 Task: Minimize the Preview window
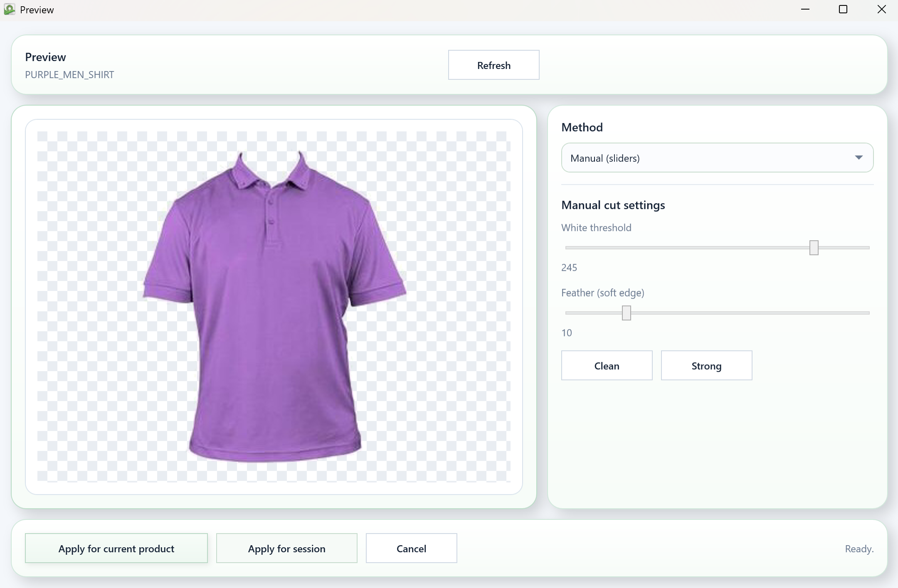805,10
